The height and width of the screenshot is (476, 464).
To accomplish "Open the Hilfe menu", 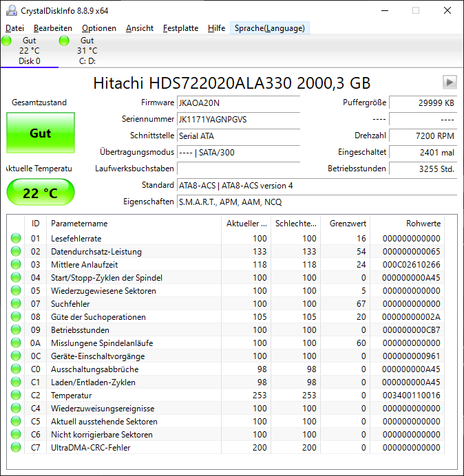I will [x=216, y=28].
